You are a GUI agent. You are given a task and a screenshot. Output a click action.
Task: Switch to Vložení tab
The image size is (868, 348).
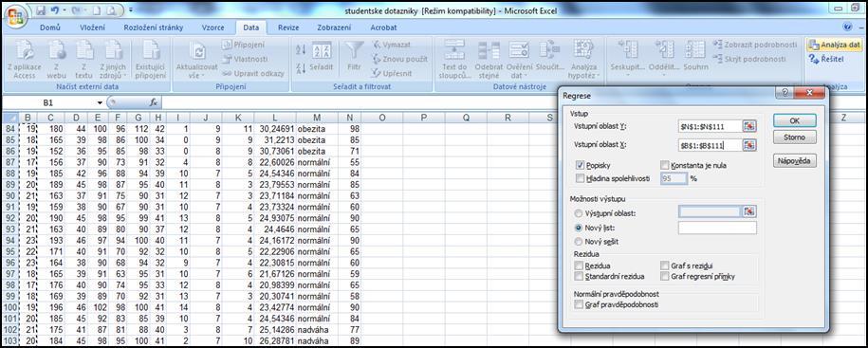tap(92, 27)
